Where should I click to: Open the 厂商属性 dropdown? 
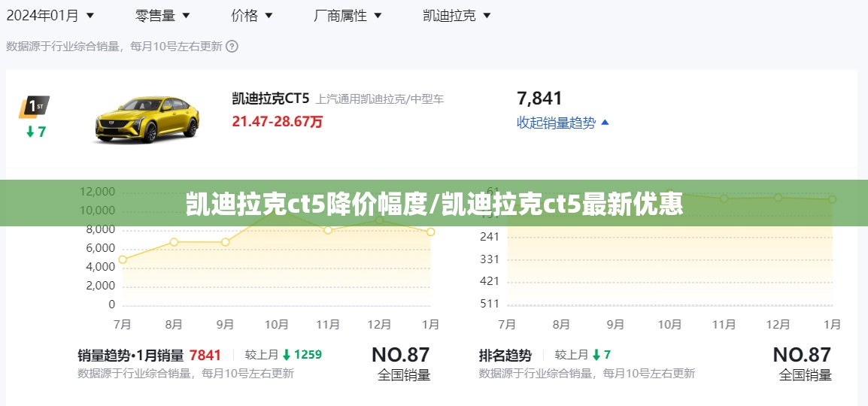pos(348,16)
